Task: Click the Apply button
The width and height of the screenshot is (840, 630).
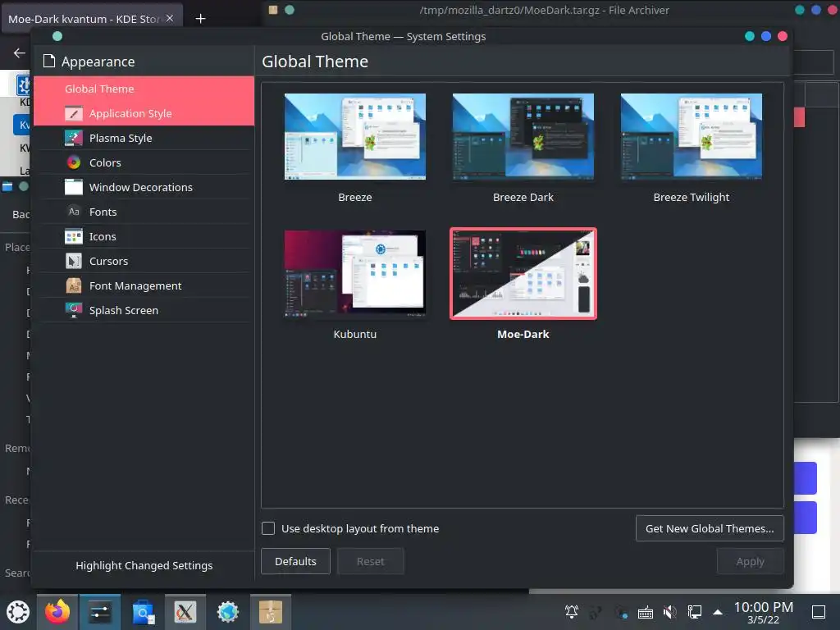Action: coord(750,561)
